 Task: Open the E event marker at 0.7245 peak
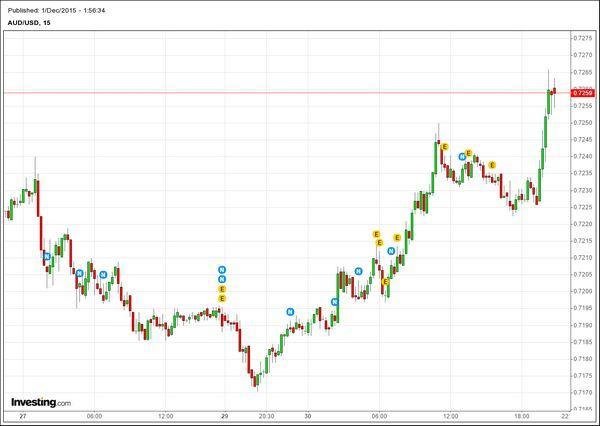445,146
